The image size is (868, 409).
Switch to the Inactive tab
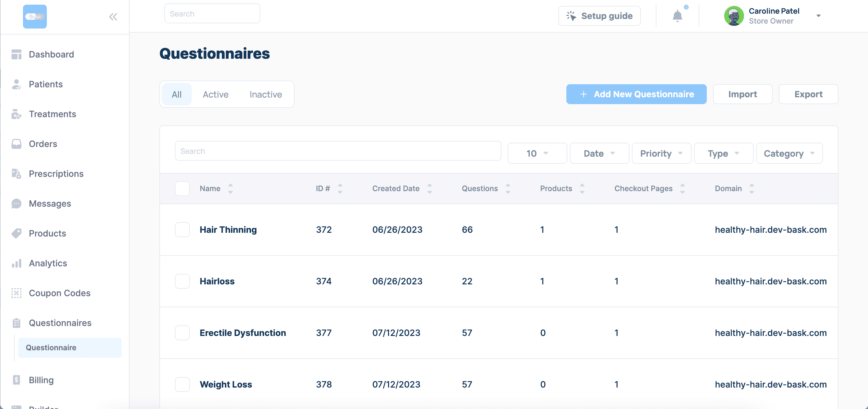point(266,94)
